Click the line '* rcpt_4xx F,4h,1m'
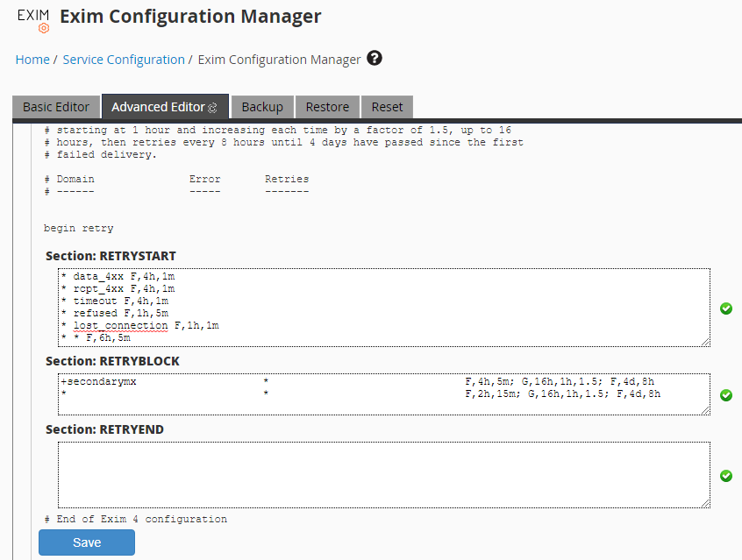The image size is (742, 560). [x=118, y=288]
